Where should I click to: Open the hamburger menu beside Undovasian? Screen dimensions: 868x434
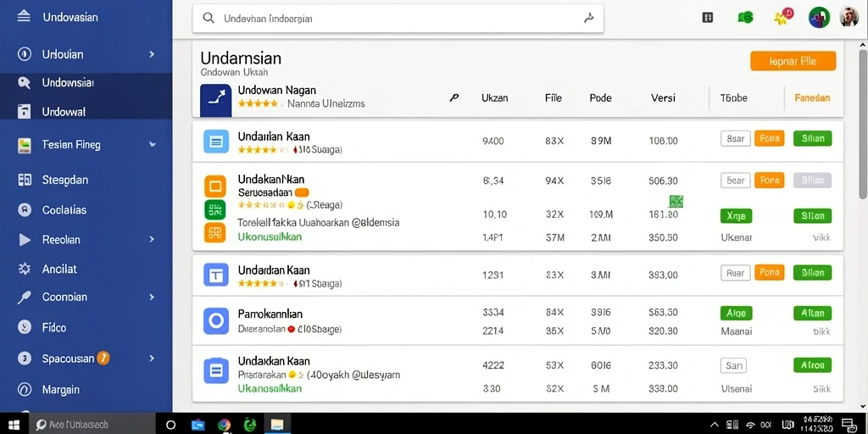24,17
